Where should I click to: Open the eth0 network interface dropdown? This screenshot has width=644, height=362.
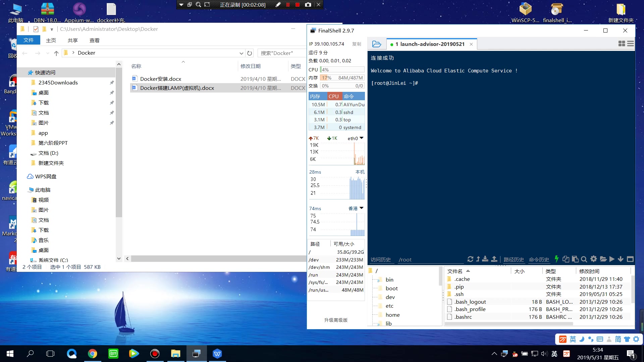362,138
